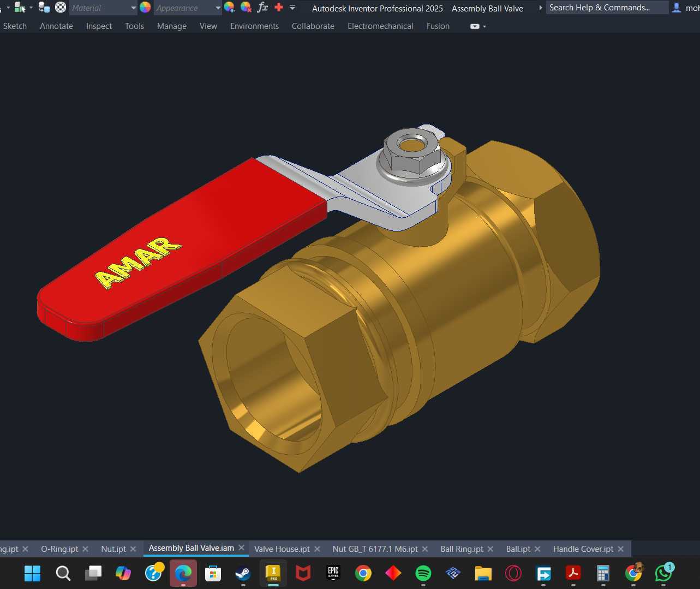Switch to the Nut.ipt document tab
Viewport: 700px width, 589px height.
coord(113,549)
